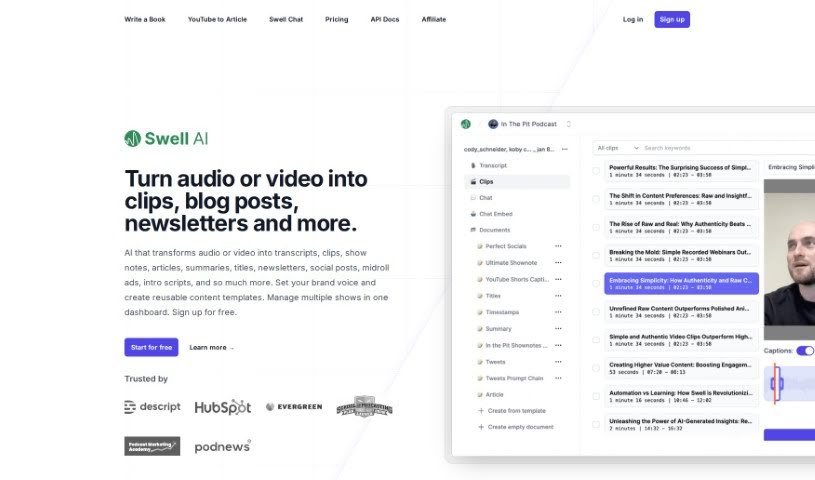Open Ultimate Shownote more options menu
Screen dimensions: 815x480
click(558, 263)
